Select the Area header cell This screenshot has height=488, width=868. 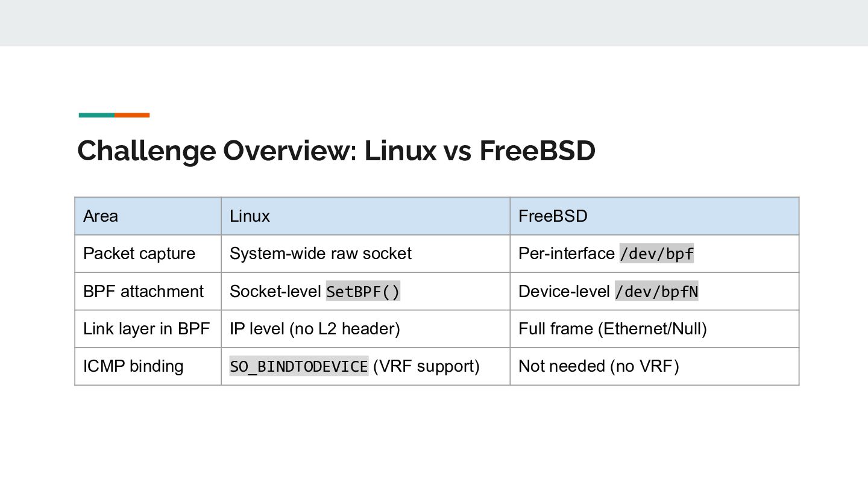(148, 216)
